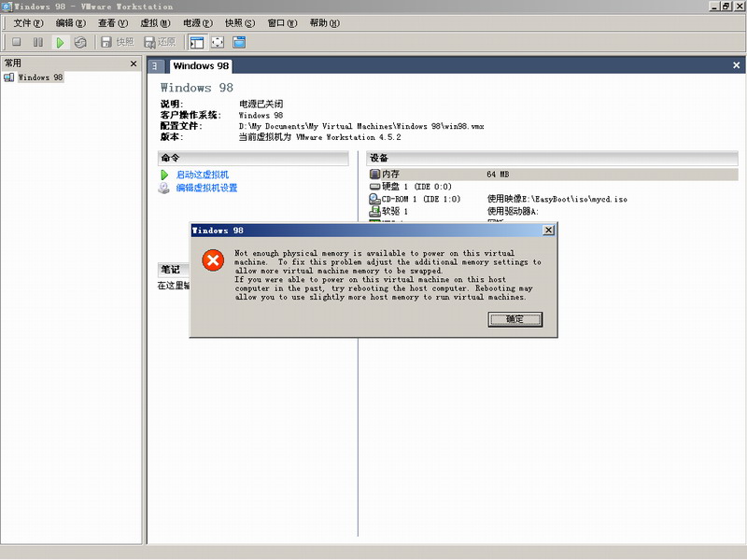The image size is (747, 560).
Task: Restore down the VMware Workstation window
Action: [x=726, y=7]
